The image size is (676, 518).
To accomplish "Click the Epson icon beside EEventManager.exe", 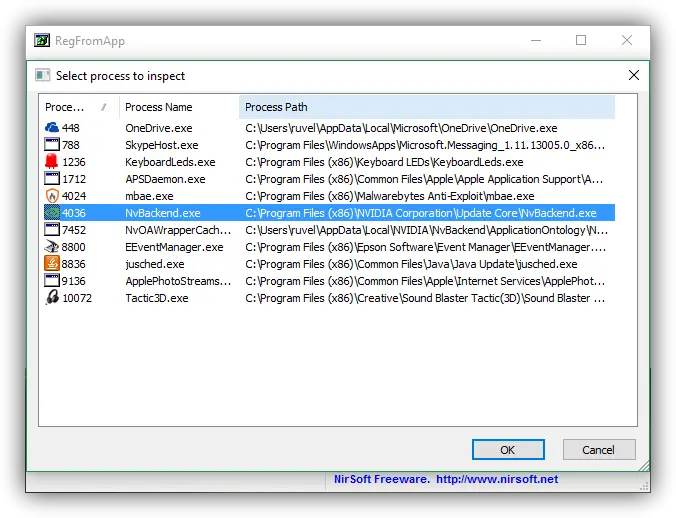I will [52, 247].
